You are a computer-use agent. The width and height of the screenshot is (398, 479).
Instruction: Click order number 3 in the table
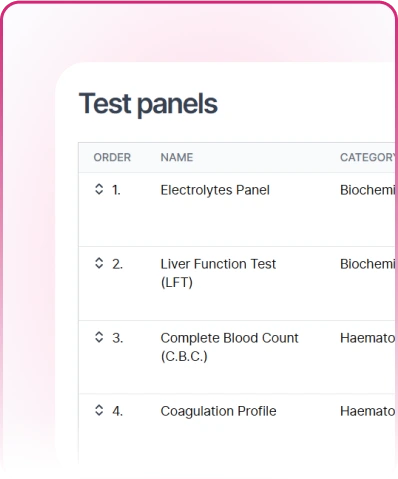pos(117,338)
